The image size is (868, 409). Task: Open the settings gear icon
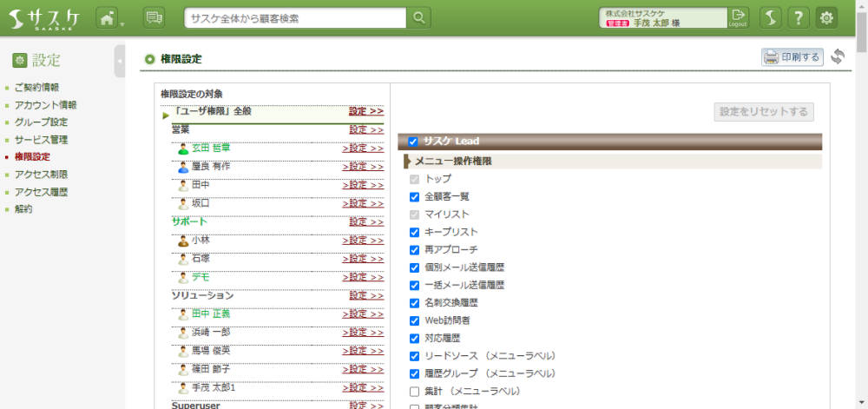click(827, 18)
